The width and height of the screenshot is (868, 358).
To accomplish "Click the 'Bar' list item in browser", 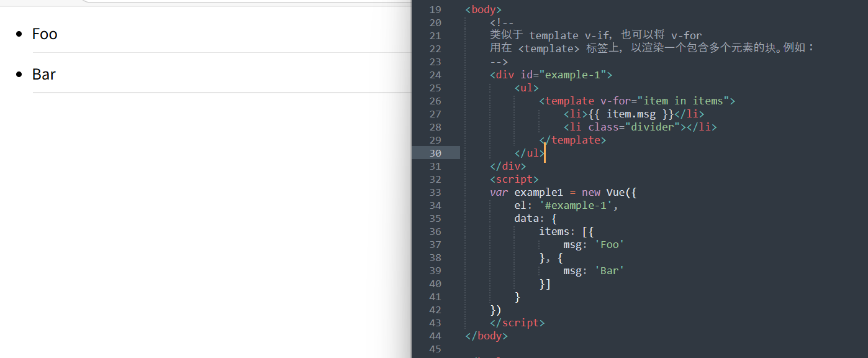I will pos(44,74).
